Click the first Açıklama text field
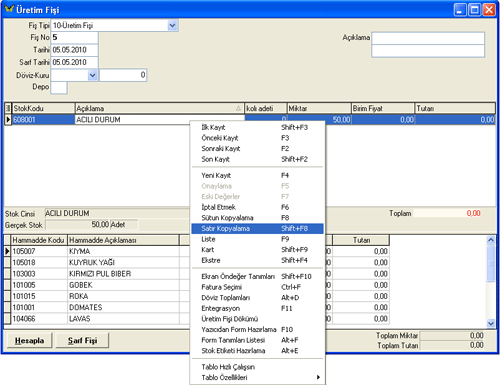Viewport: 500px width, 385px height. [428, 38]
